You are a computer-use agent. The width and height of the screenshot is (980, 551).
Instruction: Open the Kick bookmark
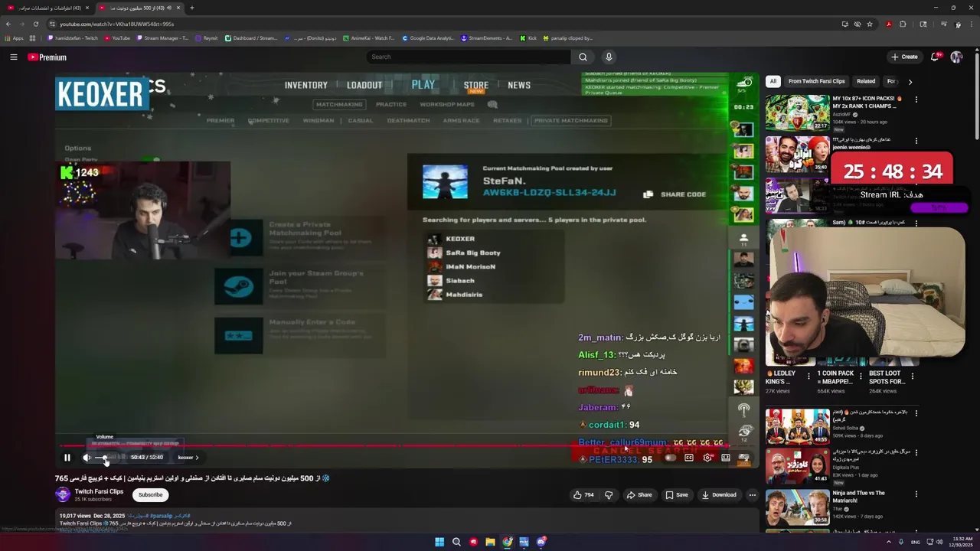click(x=528, y=38)
